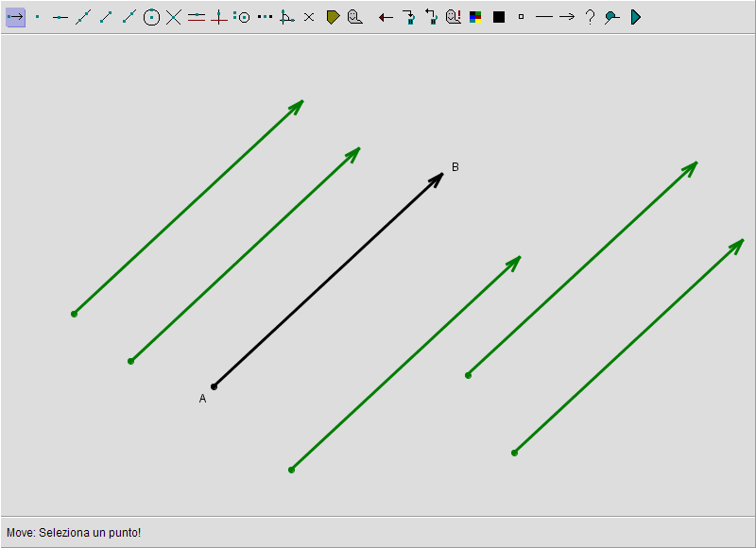Click the three-dot animate points tool

tap(265, 17)
